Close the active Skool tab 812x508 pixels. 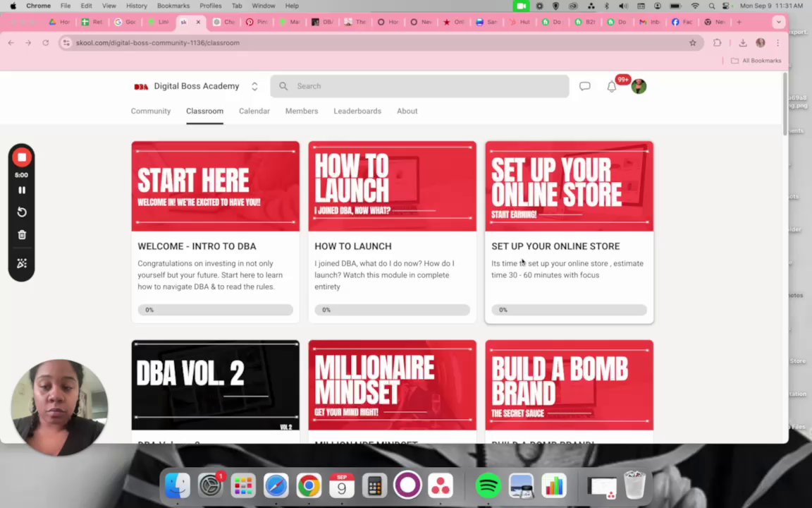pyautogui.click(x=198, y=23)
